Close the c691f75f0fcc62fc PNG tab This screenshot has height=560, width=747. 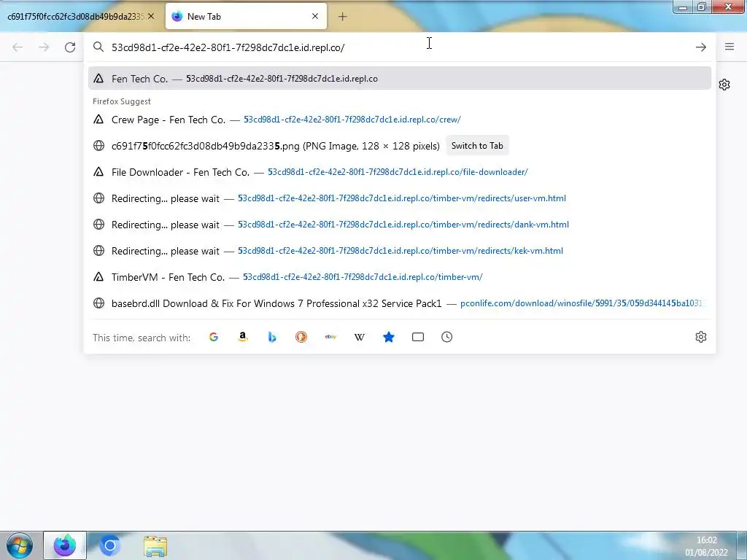[151, 16]
